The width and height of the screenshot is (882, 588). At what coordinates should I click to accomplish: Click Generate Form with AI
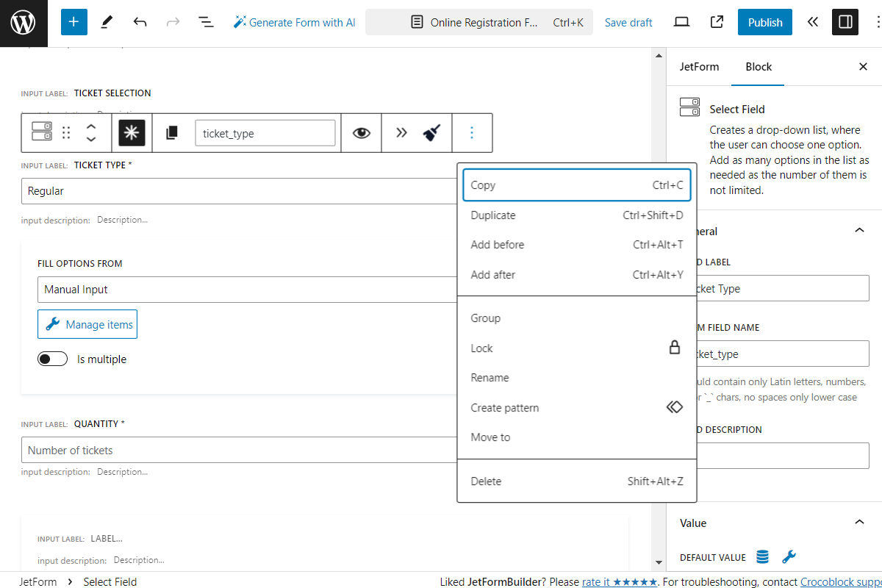[x=294, y=22]
